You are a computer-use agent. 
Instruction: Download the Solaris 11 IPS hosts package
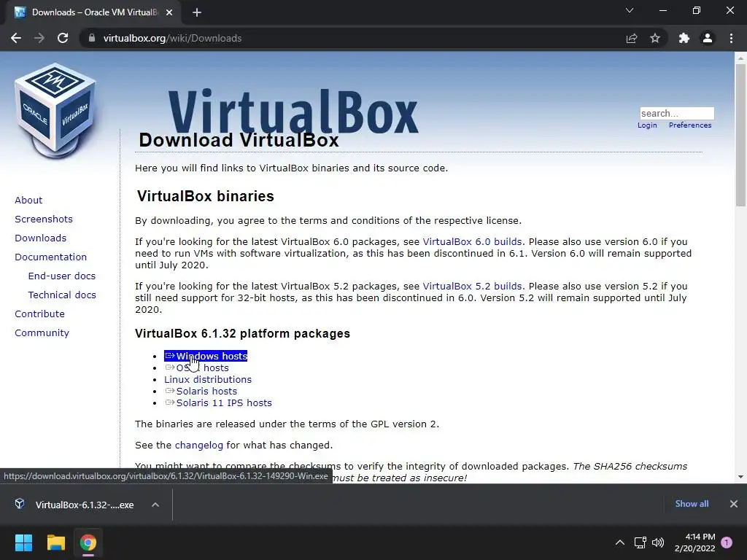coord(219,402)
